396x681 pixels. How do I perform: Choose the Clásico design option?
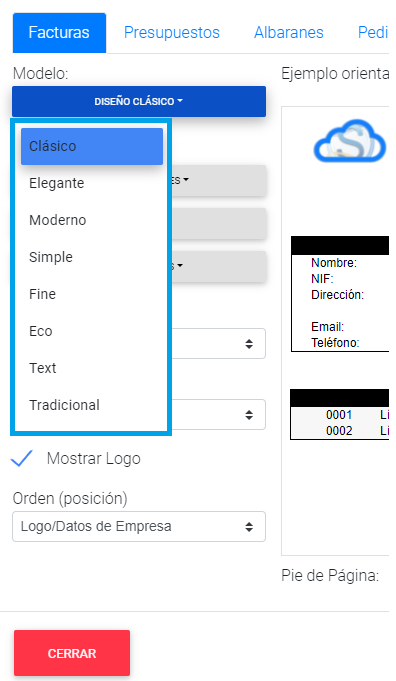point(92,146)
